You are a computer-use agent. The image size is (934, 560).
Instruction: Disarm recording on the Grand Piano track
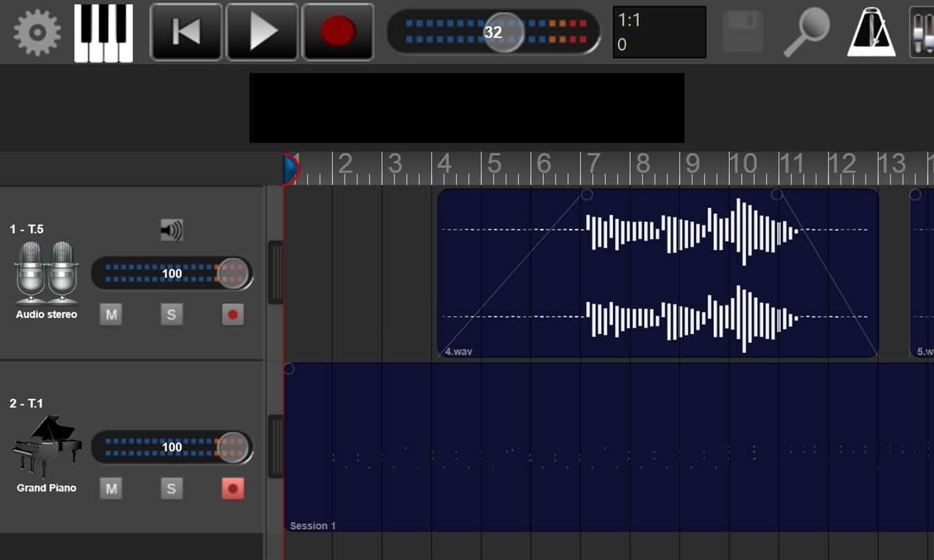click(x=232, y=489)
